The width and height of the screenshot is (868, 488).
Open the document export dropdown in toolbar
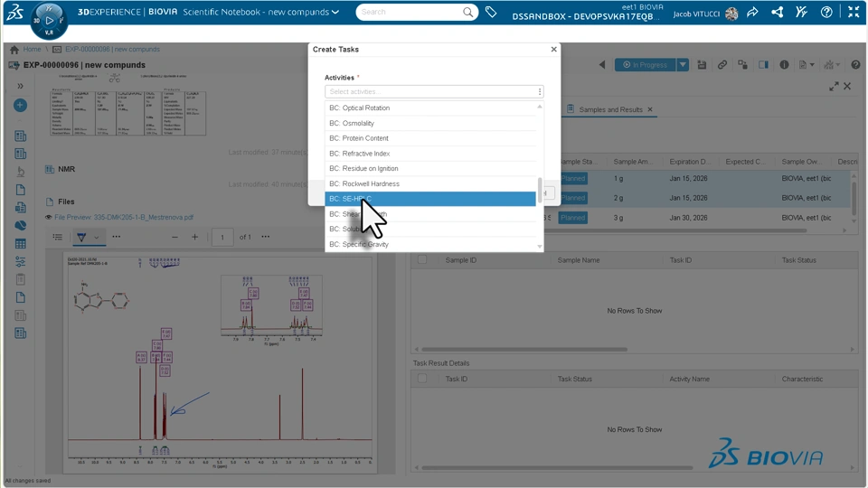coord(807,65)
